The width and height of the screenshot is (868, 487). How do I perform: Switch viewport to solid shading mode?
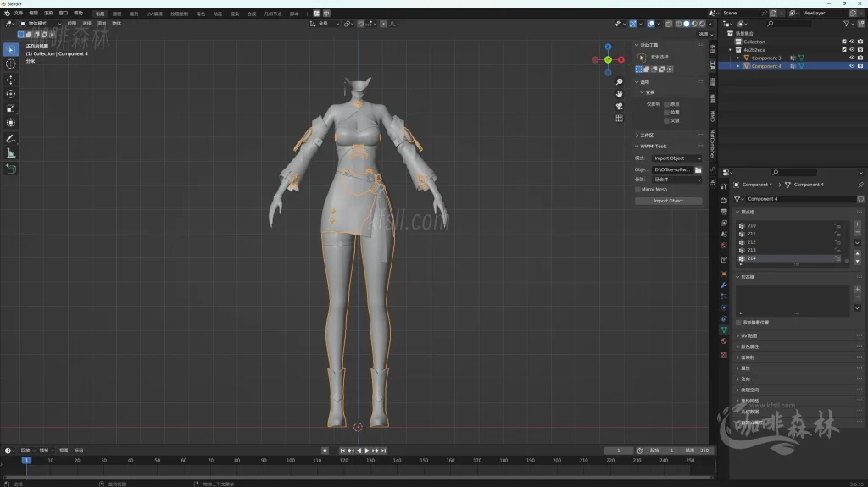(x=687, y=24)
